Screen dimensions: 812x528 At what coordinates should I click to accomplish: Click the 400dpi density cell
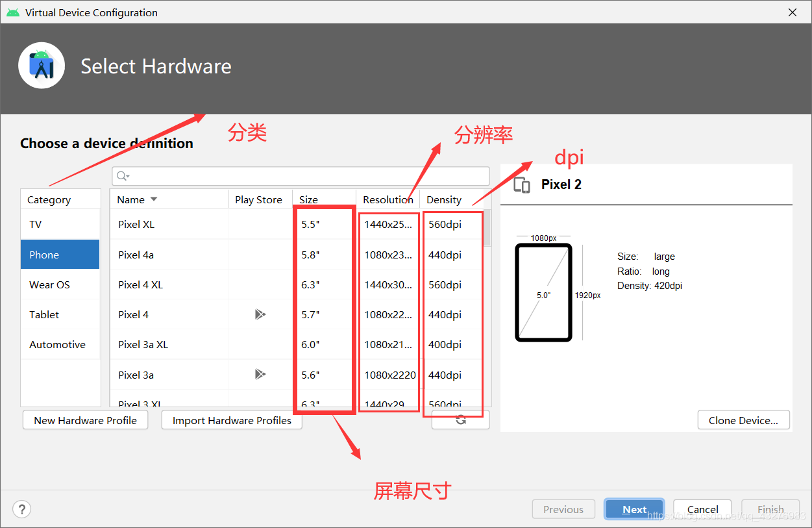coord(445,344)
